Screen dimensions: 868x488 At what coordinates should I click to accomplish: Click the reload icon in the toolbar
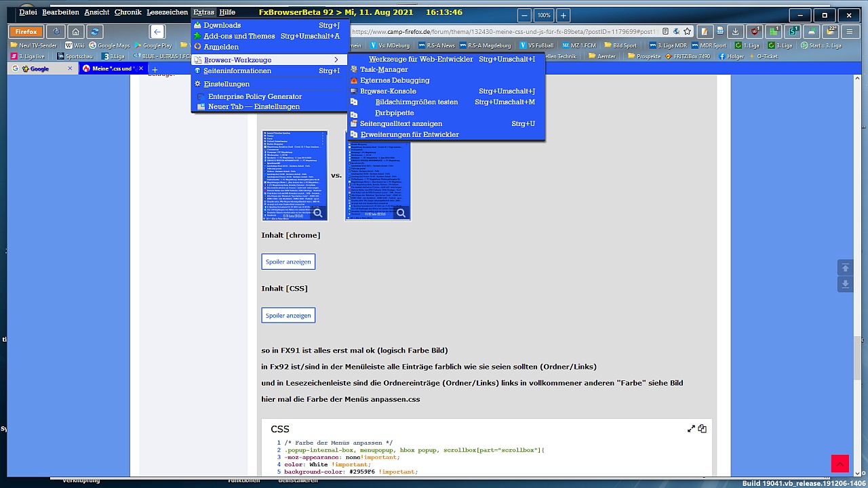click(95, 32)
